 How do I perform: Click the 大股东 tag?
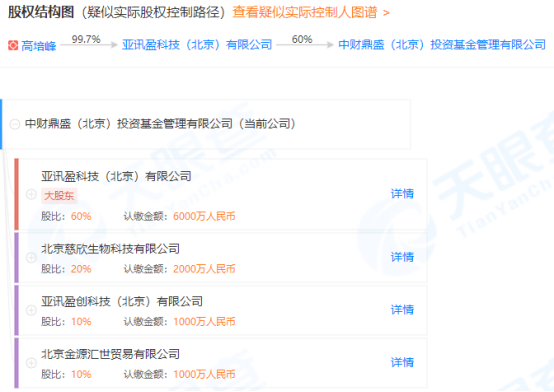(x=59, y=195)
